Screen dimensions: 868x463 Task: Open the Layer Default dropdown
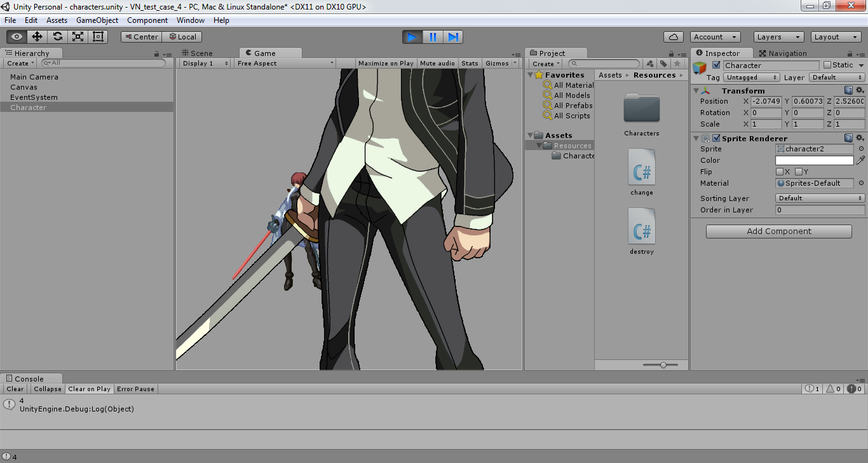pos(837,78)
